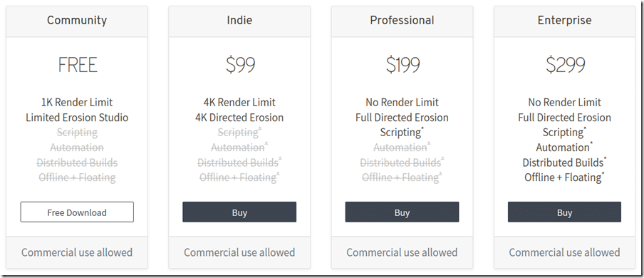
Task: Select the Community plan header
Action: 77,20
